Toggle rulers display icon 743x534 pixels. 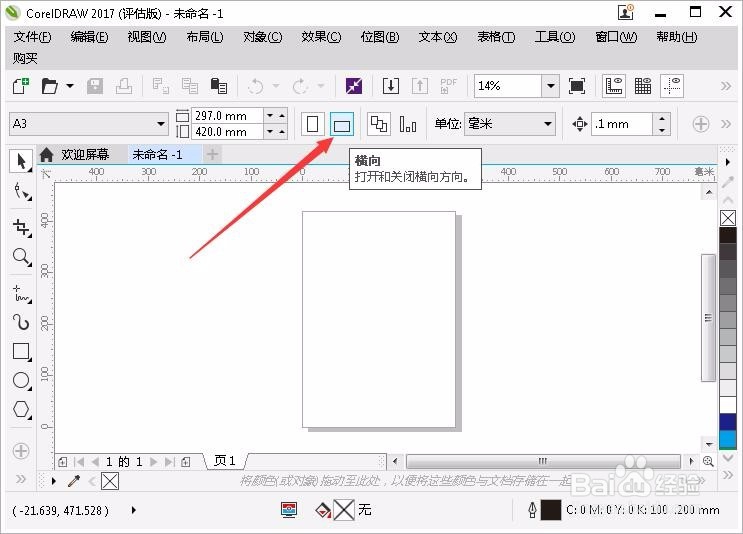[x=614, y=86]
